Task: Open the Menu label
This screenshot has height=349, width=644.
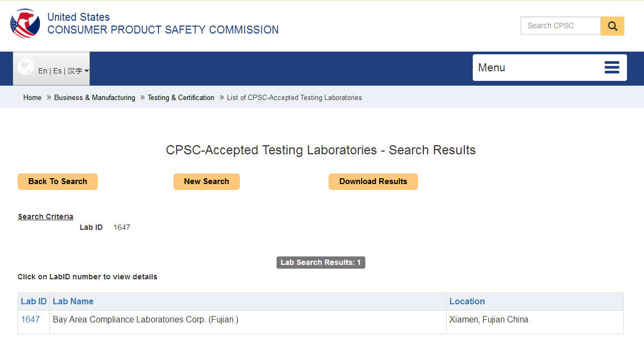Action: click(x=491, y=68)
